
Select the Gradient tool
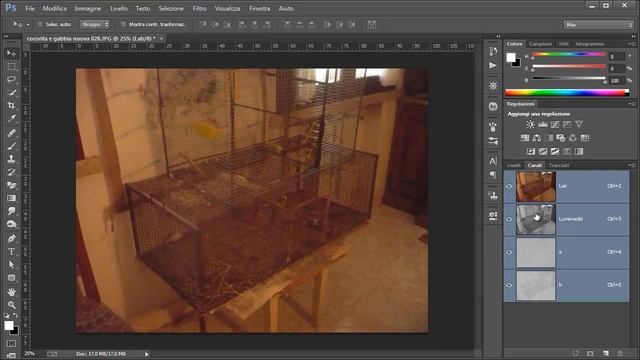click(11, 198)
